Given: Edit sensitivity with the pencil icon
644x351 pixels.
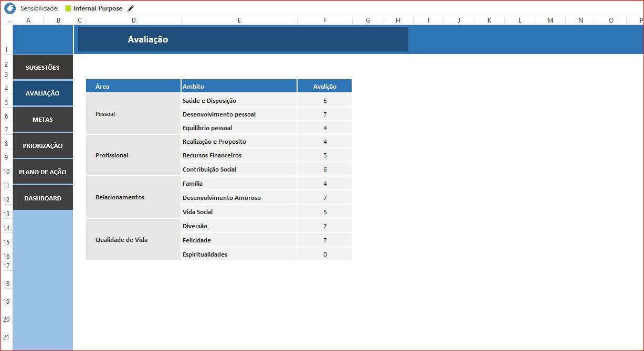Looking at the screenshot, I should click(131, 8).
